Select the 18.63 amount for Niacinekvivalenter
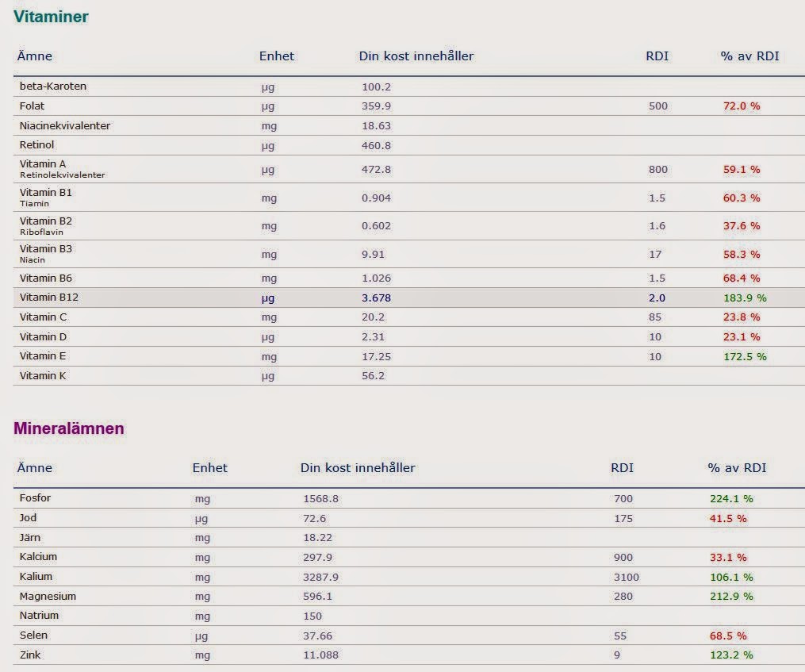Viewport: 805px width, 672px height. [x=376, y=126]
